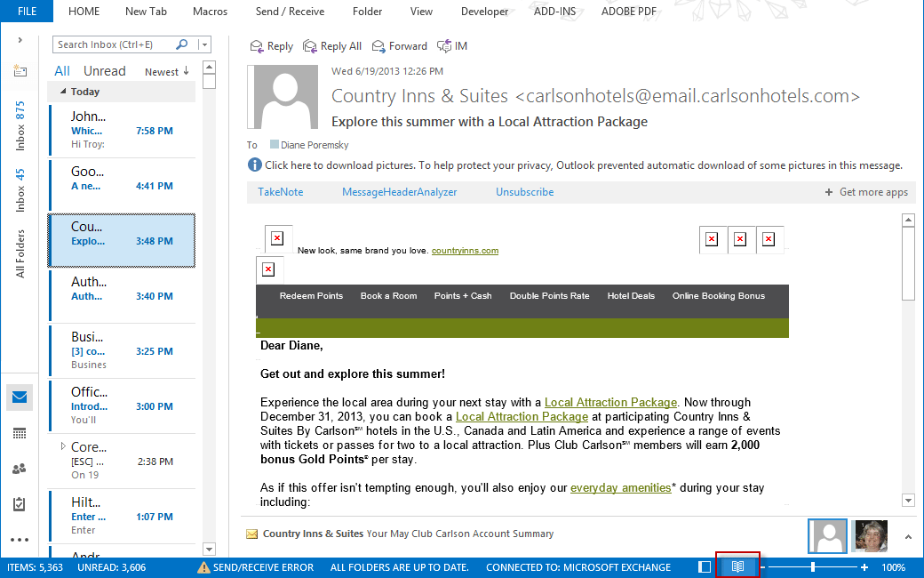Click the Normal view status bar icon
The height and width of the screenshot is (578, 924).
pyautogui.click(x=705, y=566)
